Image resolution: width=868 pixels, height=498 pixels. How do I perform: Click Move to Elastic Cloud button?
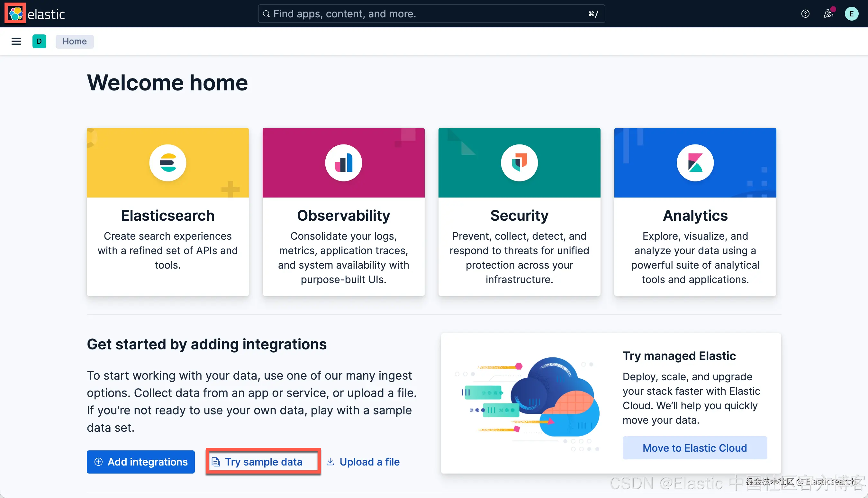pyautogui.click(x=695, y=448)
